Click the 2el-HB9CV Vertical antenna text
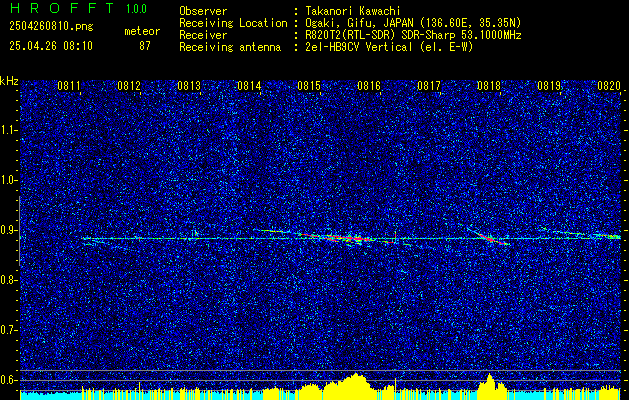 (x=390, y=47)
